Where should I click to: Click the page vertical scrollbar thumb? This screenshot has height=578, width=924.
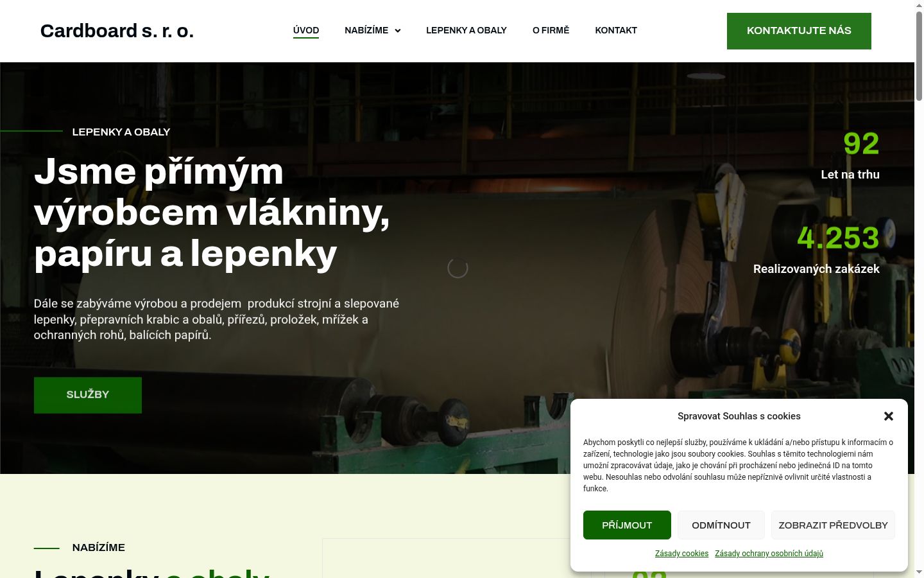point(919,57)
